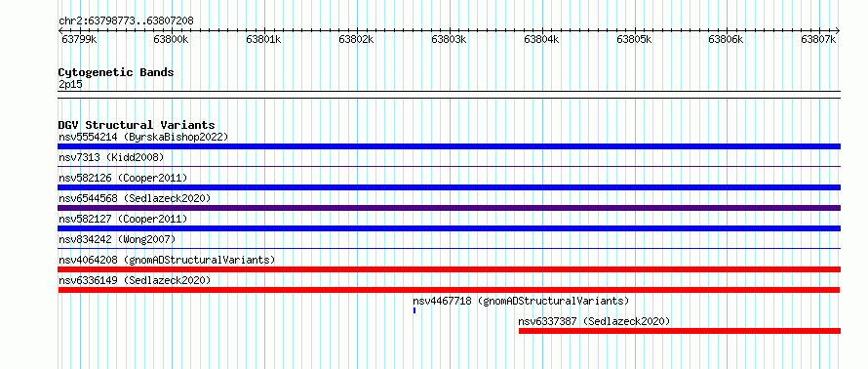The image size is (868, 369).
Task: Click the 63801k ruler tick label
Action: pyautogui.click(x=264, y=39)
